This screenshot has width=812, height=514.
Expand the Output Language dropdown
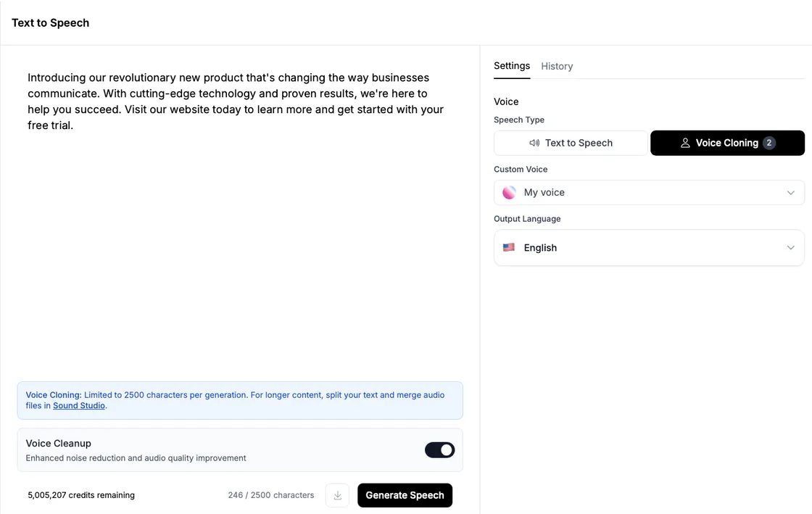pos(648,247)
